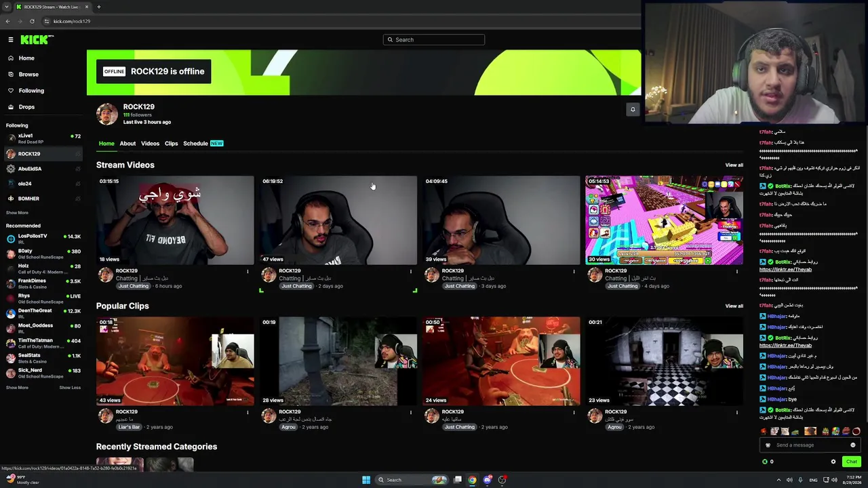Open Chrome from the taskbar

[472, 480]
